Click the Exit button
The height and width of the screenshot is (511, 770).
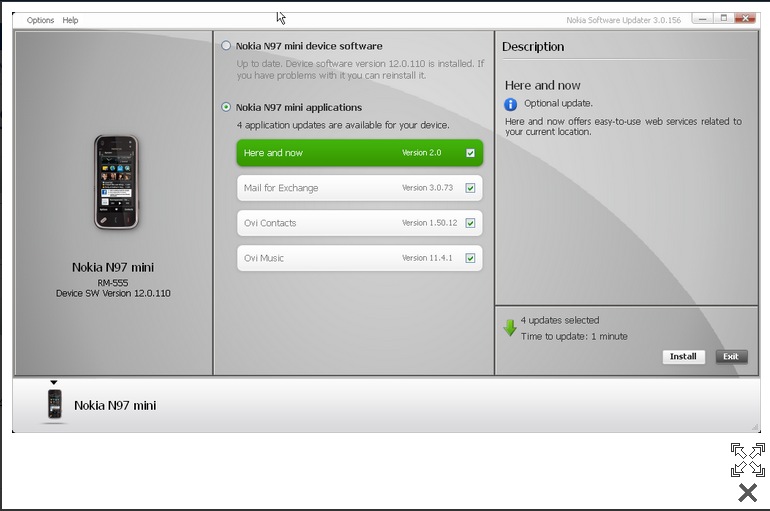pos(731,356)
